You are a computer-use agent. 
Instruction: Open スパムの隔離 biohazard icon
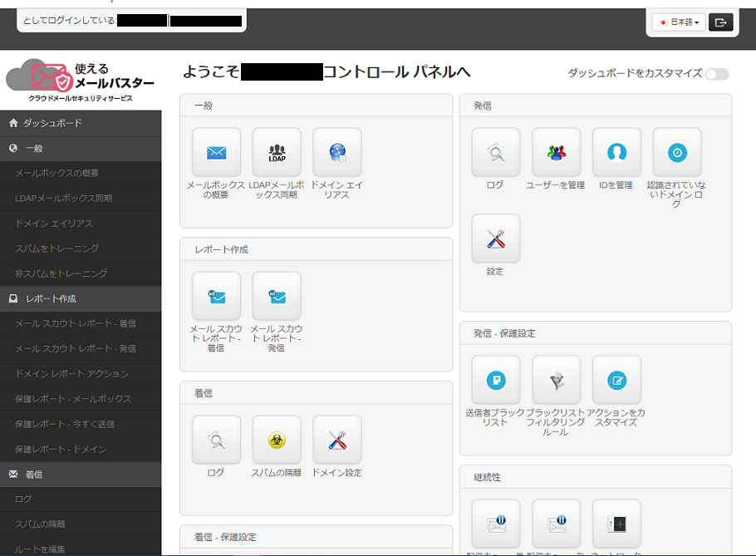tap(277, 440)
